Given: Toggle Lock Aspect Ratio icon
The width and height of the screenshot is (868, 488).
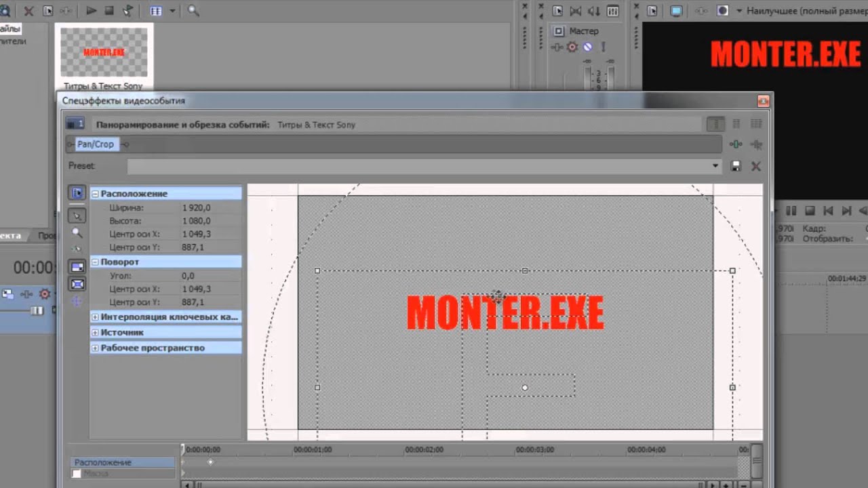Looking at the screenshot, I should click(x=77, y=267).
